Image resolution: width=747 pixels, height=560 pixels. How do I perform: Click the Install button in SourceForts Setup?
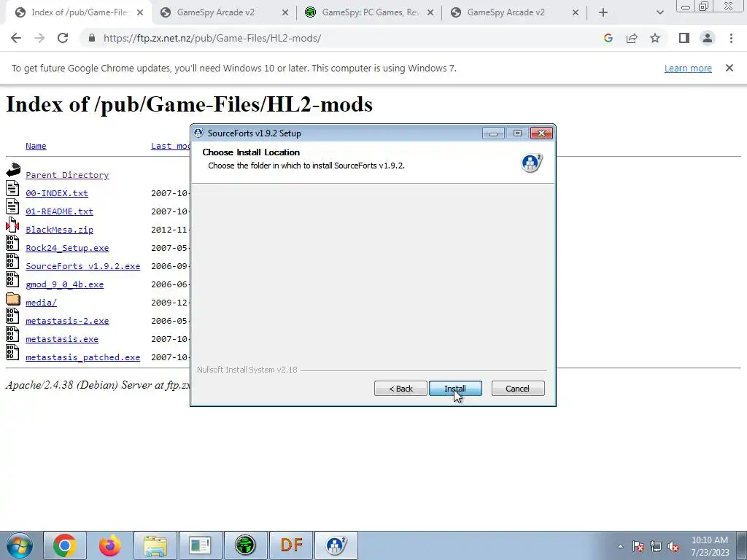coord(455,389)
